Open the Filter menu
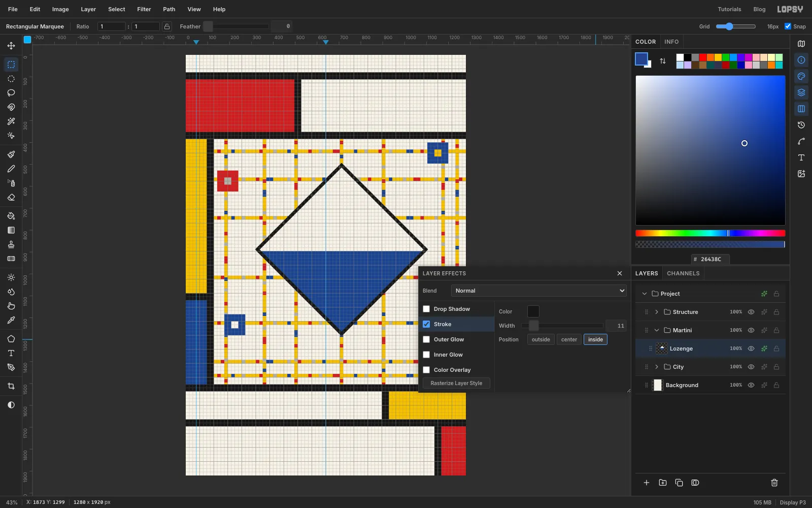 coord(144,9)
